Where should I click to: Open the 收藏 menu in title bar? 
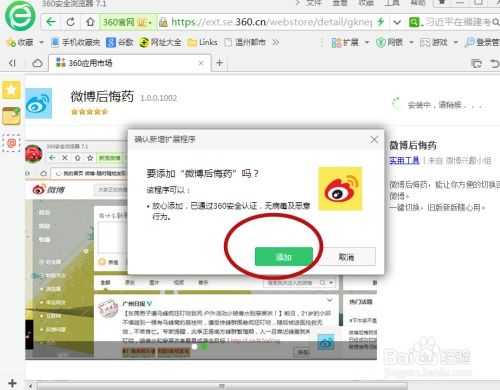point(366,3)
